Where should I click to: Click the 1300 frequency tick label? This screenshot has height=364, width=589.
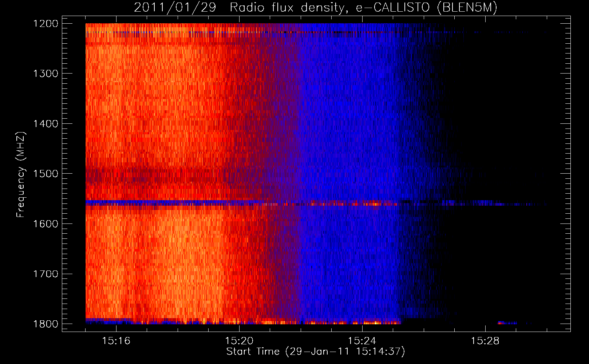(x=46, y=74)
